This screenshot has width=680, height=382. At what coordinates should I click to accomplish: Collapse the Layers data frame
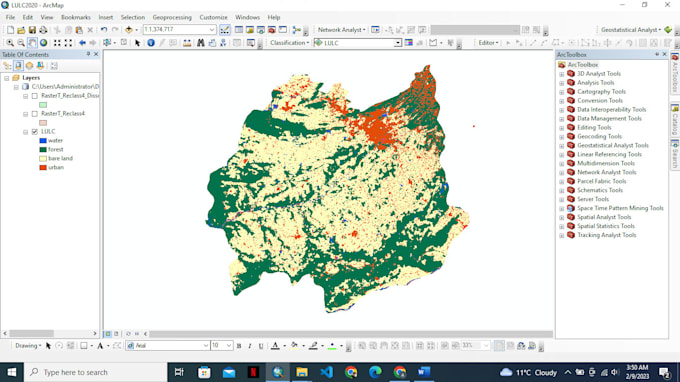pos(7,78)
